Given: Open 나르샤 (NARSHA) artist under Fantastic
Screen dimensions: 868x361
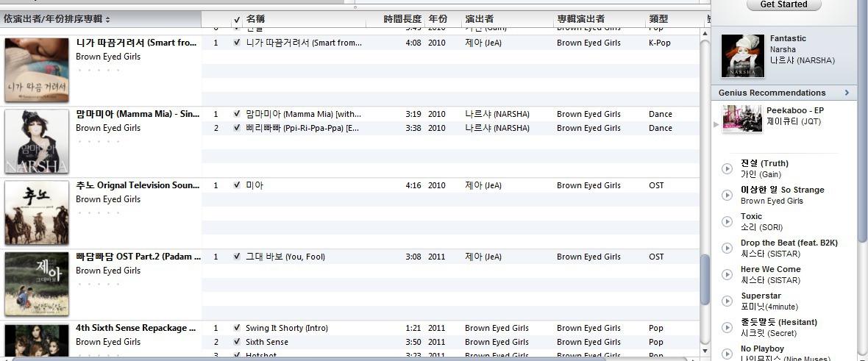Looking at the screenshot, I should (802, 60).
